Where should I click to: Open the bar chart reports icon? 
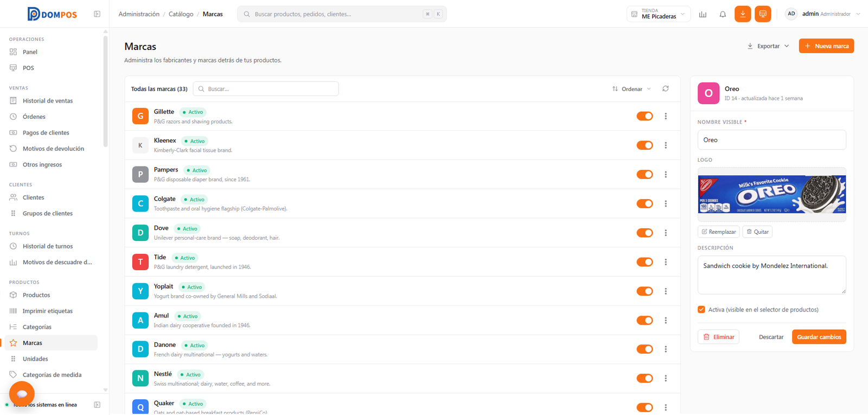point(703,14)
